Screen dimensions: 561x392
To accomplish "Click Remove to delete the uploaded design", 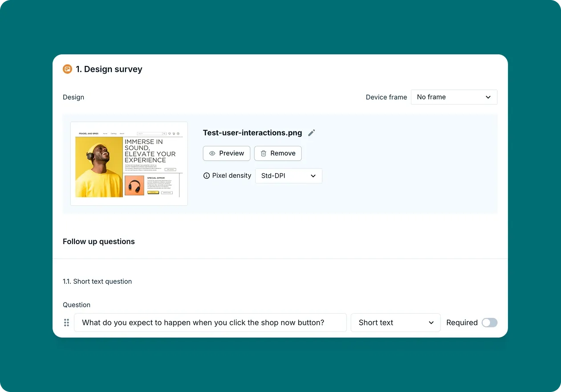I will click(x=278, y=153).
